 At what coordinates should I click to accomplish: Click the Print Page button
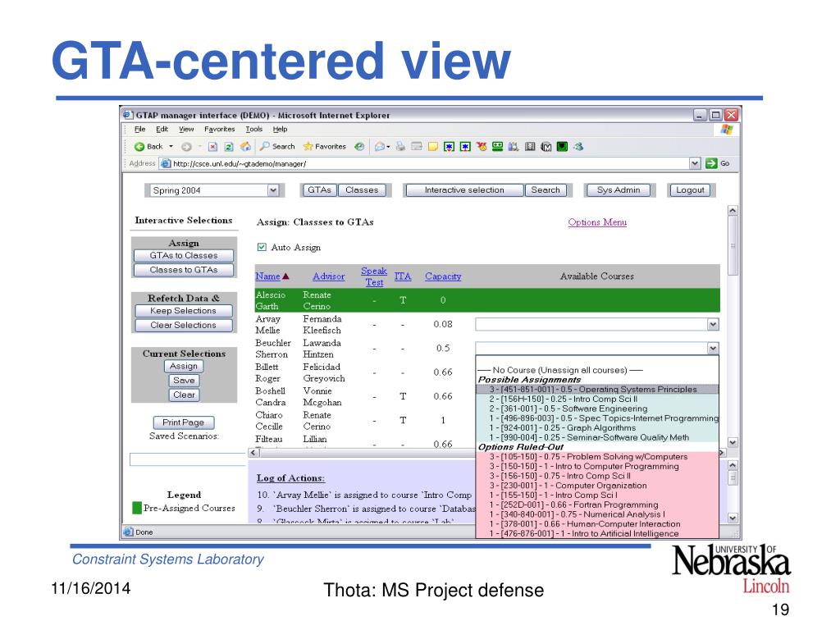pos(183,422)
